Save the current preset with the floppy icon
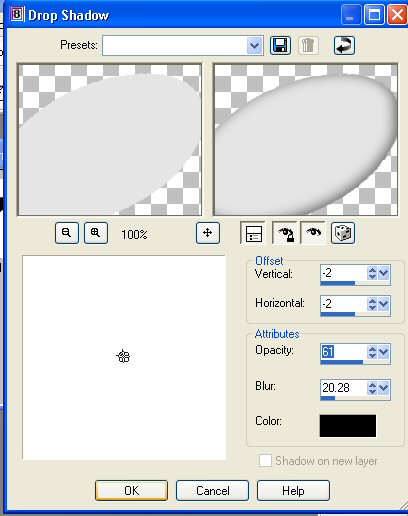The height and width of the screenshot is (516, 408). 280,45
